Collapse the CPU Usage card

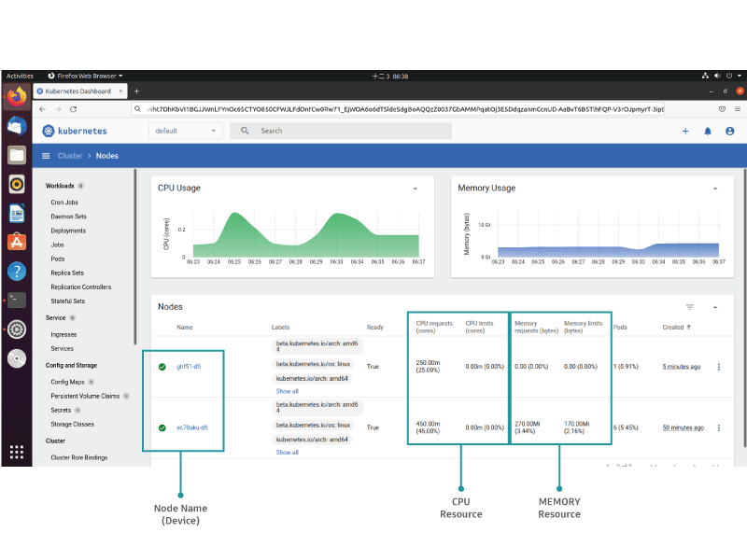click(x=416, y=189)
